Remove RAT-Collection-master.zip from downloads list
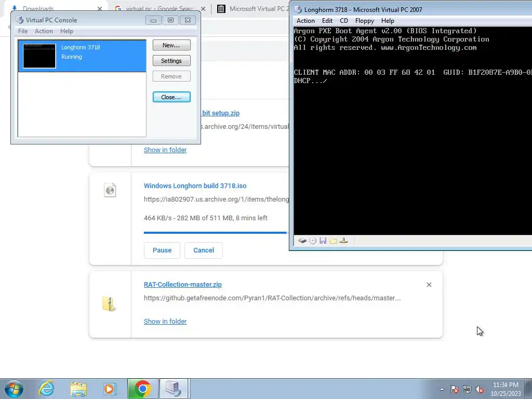Viewport: 532px width, 399px height. [x=429, y=285]
